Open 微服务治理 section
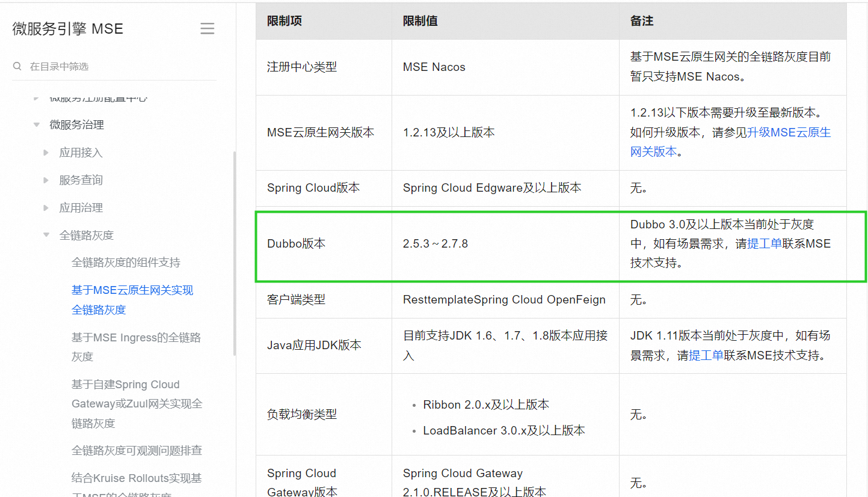 76,125
